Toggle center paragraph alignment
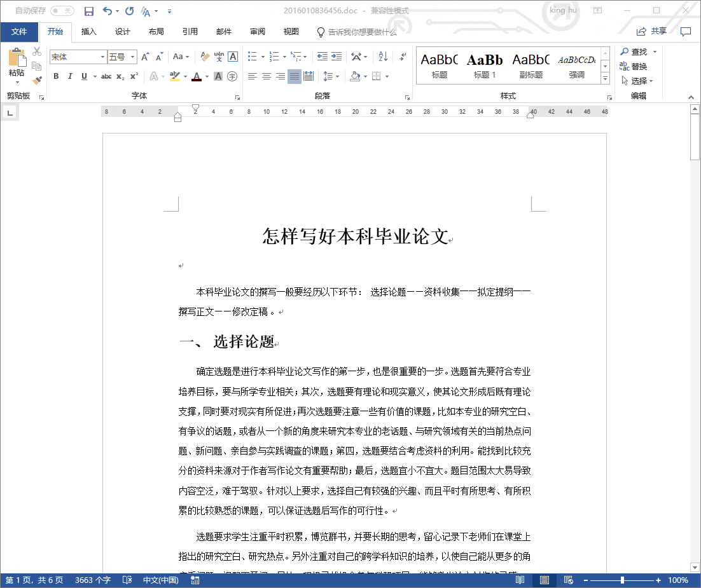The width and height of the screenshot is (701, 588). coord(265,76)
